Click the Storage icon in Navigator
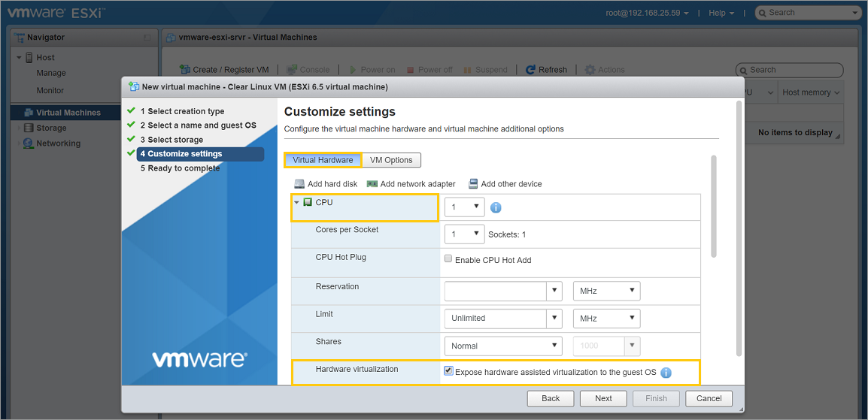 coord(29,128)
